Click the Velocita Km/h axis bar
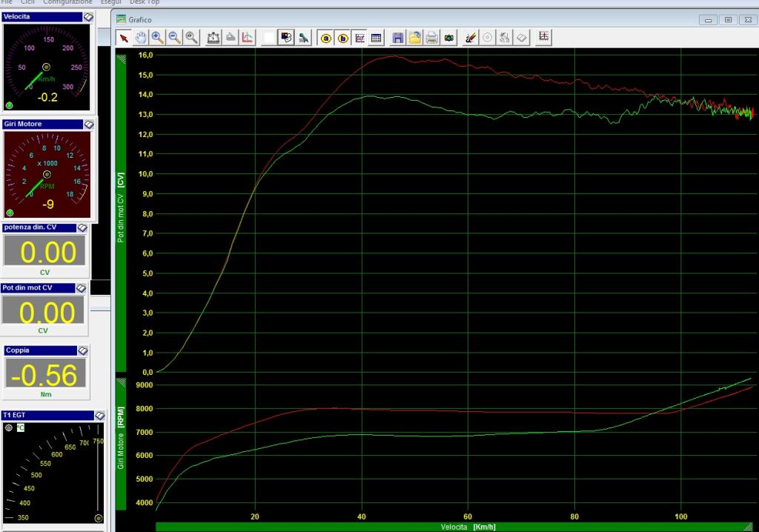The height and width of the screenshot is (532, 759). pyautogui.click(x=454, y=527)
